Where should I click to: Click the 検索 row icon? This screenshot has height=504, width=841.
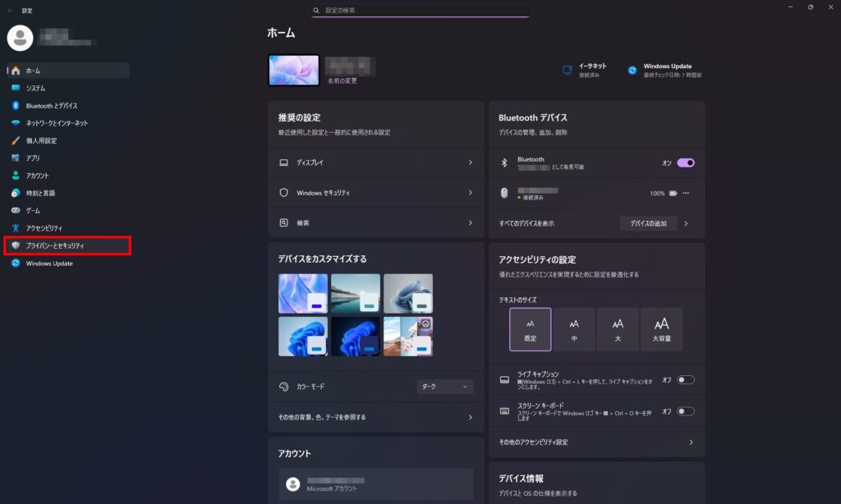(283, 222)
